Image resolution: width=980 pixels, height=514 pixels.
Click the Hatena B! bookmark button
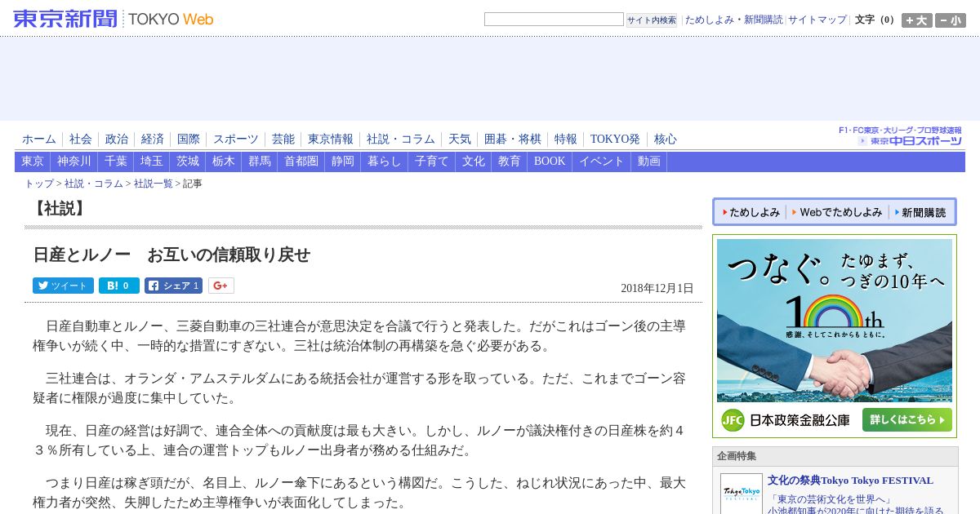[119, 286]
